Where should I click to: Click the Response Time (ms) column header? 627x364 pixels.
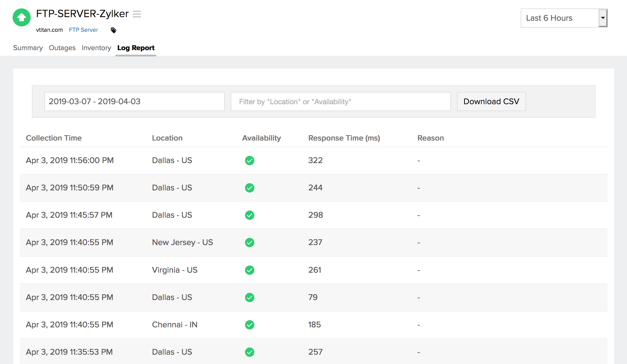click(x=344, y=138)
